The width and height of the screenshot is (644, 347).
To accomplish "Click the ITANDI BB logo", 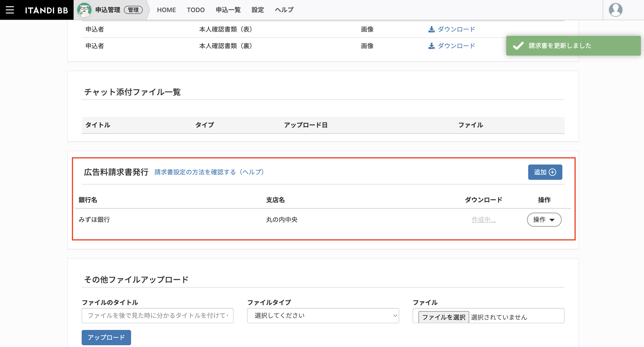I will (x=46, y=10).
